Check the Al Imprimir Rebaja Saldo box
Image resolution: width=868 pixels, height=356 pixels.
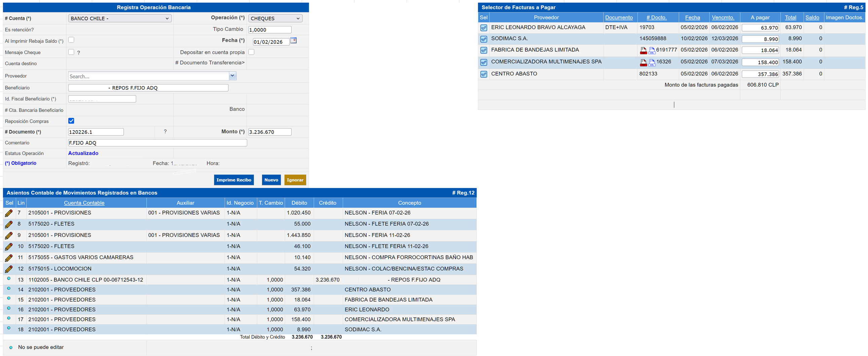pyautogui.click(x=71, y=40)
